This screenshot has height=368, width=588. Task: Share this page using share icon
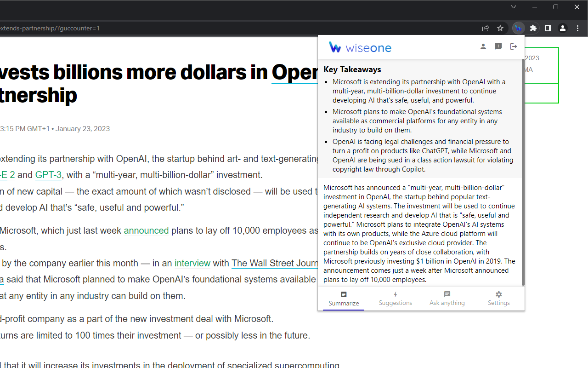coord(486,28)
